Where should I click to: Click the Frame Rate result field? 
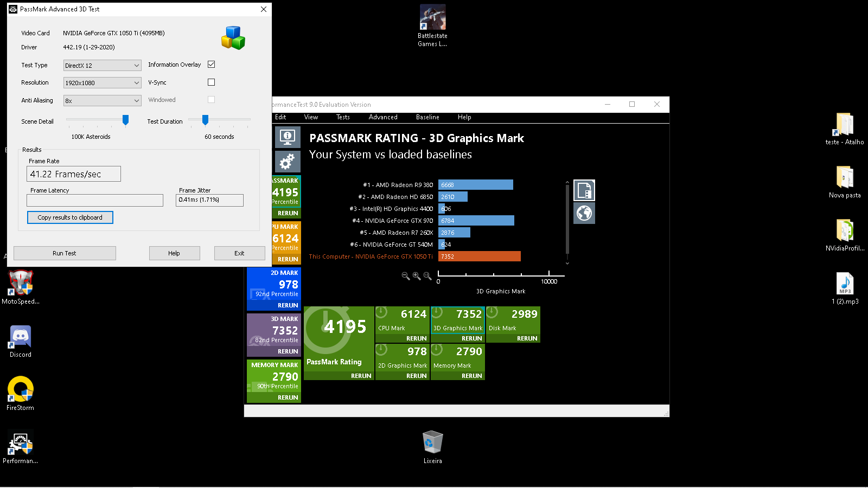point(74,174)
